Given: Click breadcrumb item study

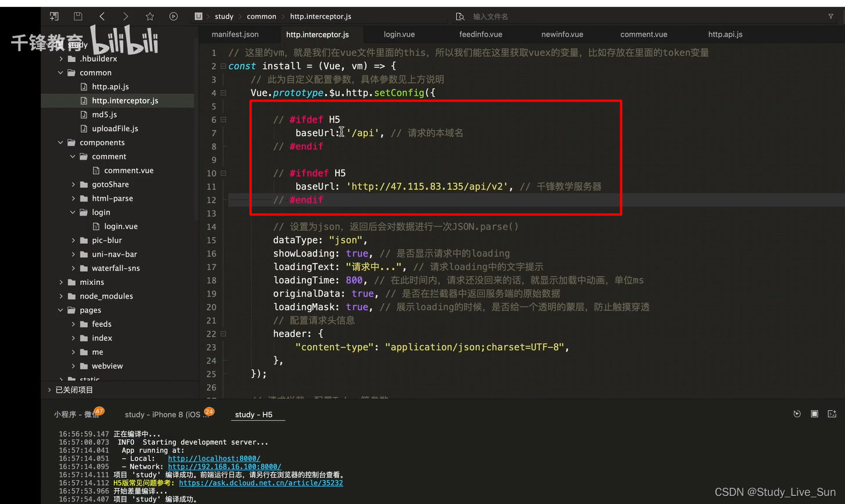Looking at the screenshot, I should click(x=224, y=16).
